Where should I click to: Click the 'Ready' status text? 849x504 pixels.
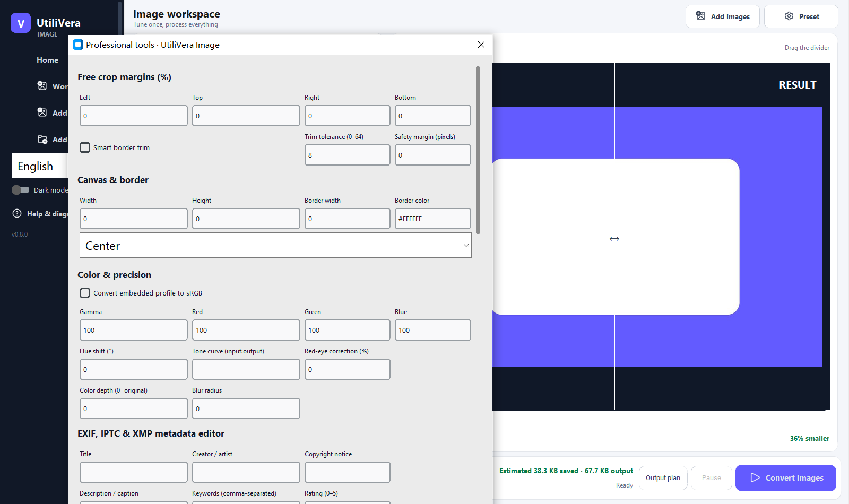pyautogui.click(x=625, y=485)
